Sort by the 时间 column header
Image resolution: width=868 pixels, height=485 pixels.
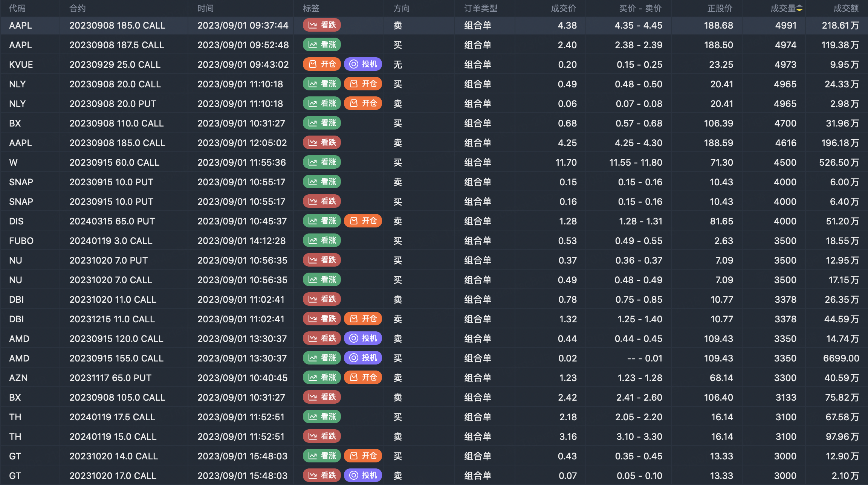(205, 8)
